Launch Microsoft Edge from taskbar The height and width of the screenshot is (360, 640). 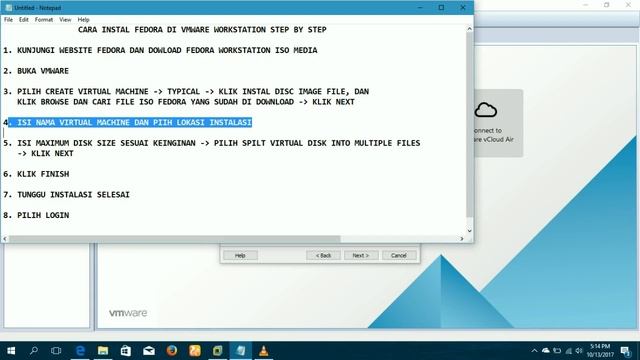[80, 351]
